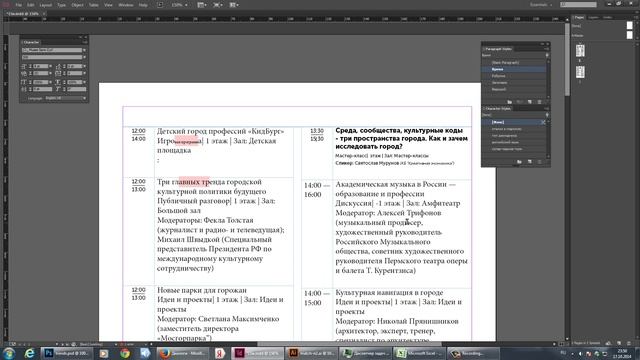Switch to Illustrator in the taskbar
Screen dimensions: 640x360
point(311,353)
